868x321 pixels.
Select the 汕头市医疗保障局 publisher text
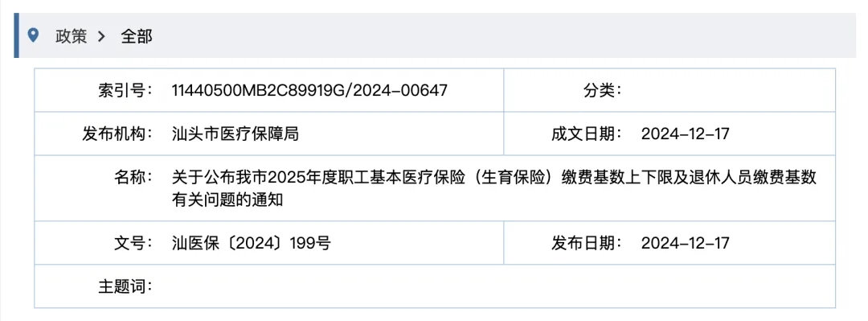tap(235, 134)
